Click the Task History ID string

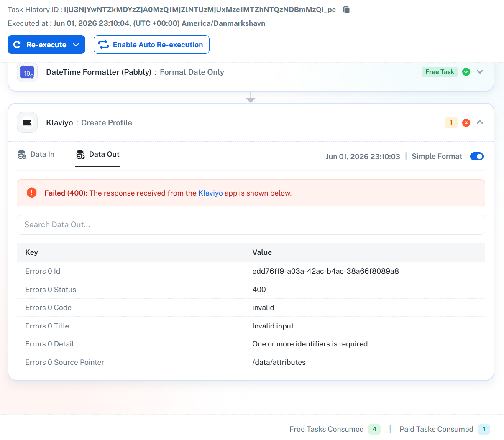point(200,10)
